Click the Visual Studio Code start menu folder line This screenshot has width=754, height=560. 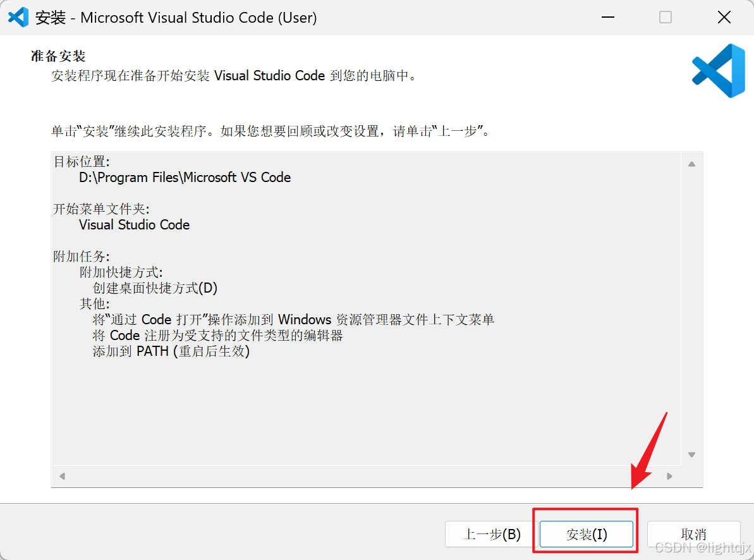[134, 224]
